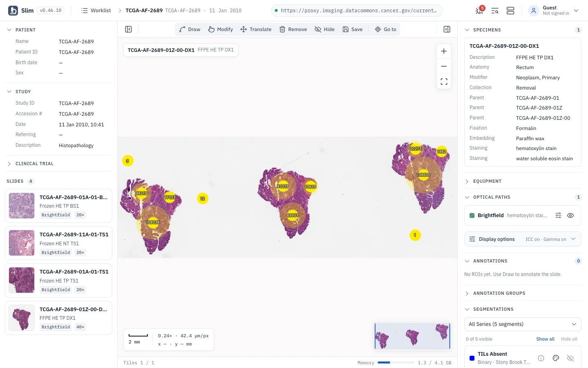Select the Draw tool
588x368 pixels.
(x=190, y=29)
